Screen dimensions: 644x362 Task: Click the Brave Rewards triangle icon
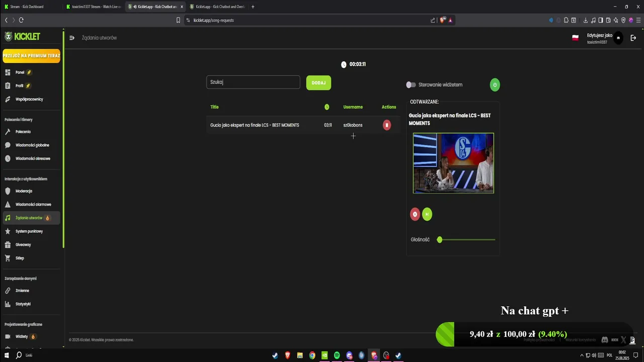(x=450, y=20)
